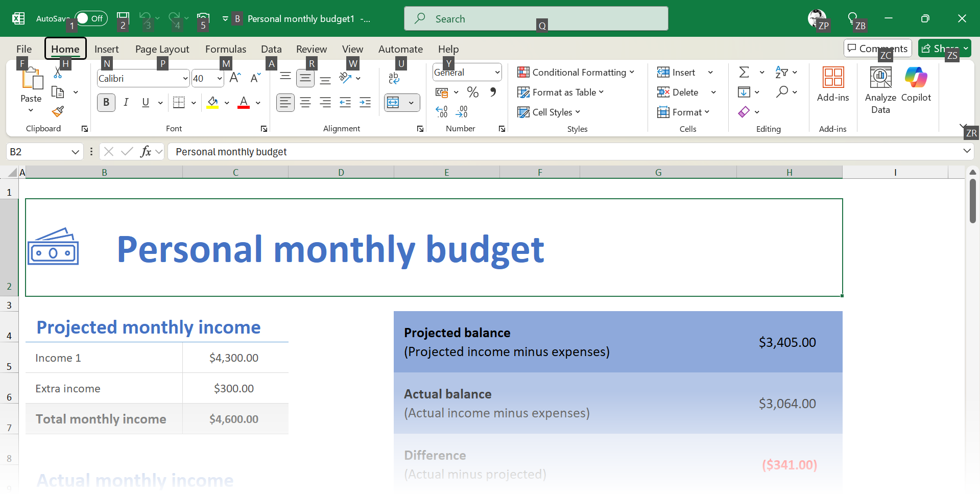
Task: Launch Copilot from the ribbon
Action: tap(916, 78)
